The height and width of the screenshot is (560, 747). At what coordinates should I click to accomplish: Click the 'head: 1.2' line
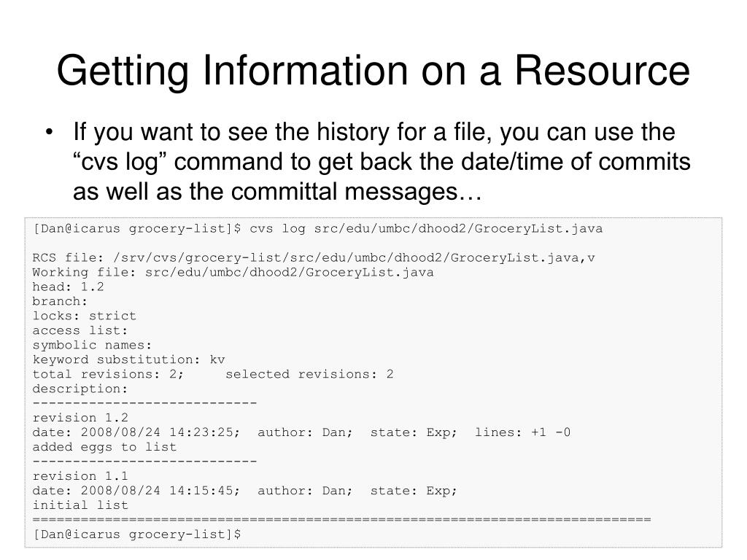68,287
